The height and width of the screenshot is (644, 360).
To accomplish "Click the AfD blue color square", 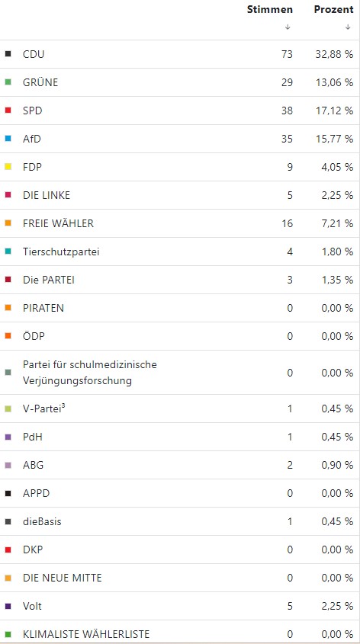I will (x=8, y=139).
